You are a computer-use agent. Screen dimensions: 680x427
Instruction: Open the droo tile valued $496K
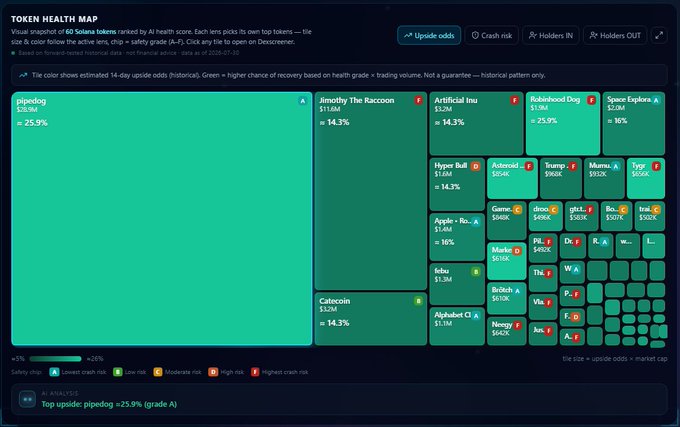[x=546, y=216]
